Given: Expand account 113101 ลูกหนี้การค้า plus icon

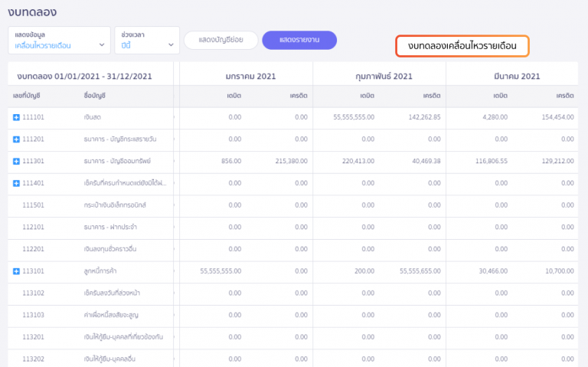Looking at the screenshot, I should pos(16,271).
